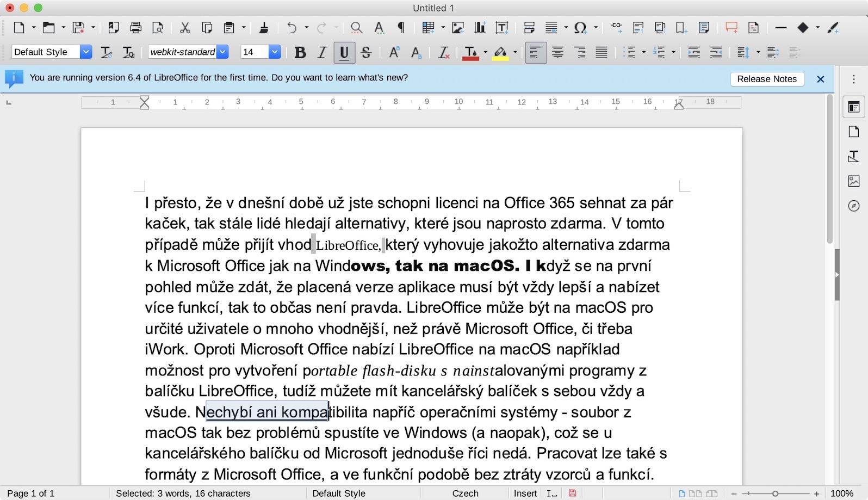
Task: Open the Navigator in the sidebar
Action: click(854, 206)
